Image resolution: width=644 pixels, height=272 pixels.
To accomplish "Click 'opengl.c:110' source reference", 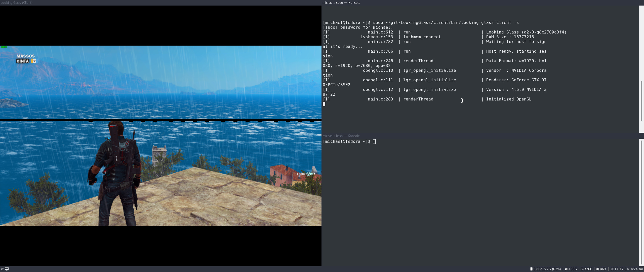I will pyautogui.click(x=378, y=71).
